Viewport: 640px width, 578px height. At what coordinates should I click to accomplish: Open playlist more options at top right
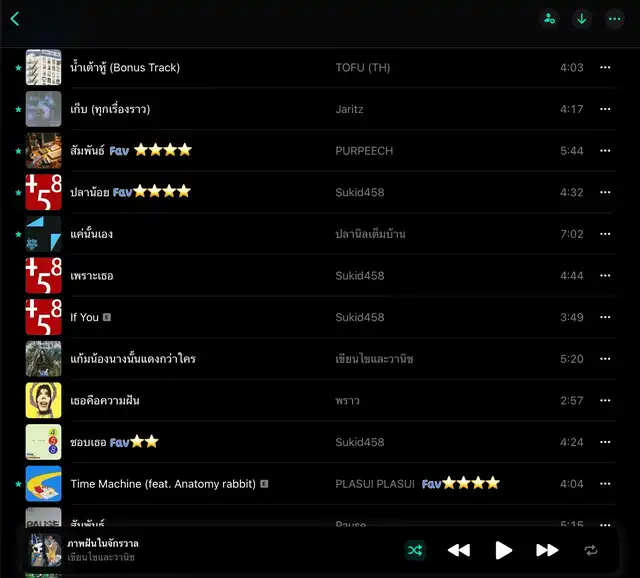coord(614,18)
